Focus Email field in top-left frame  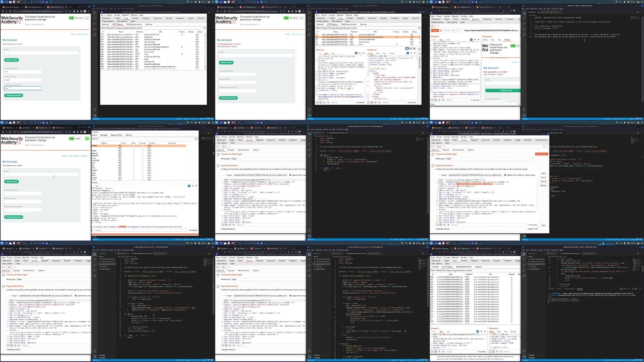[x=42, y=53]
